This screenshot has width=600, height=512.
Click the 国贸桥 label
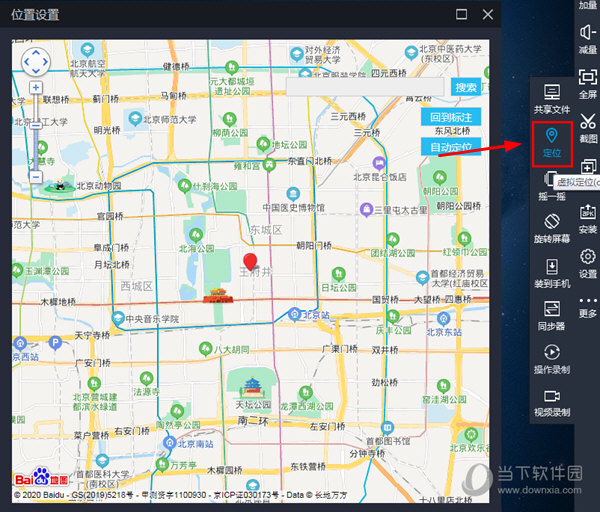[385, 299]
